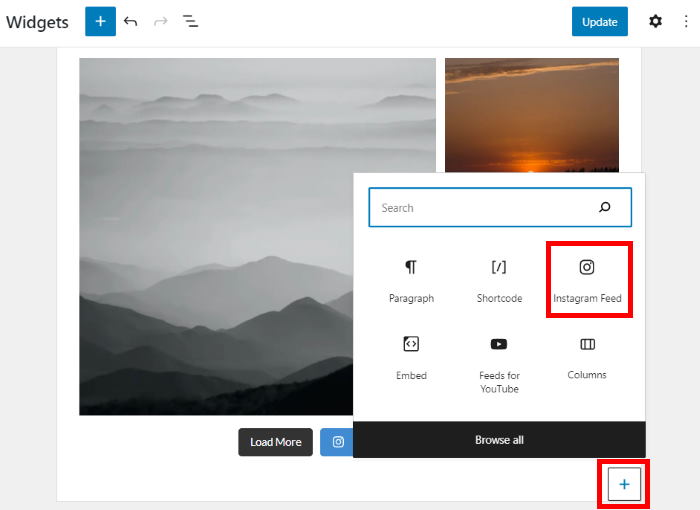Open the block inserter plus button in top toolbar
Viewport: 700px width, 510px height.
pyautogui.click(x=100, y=21)
